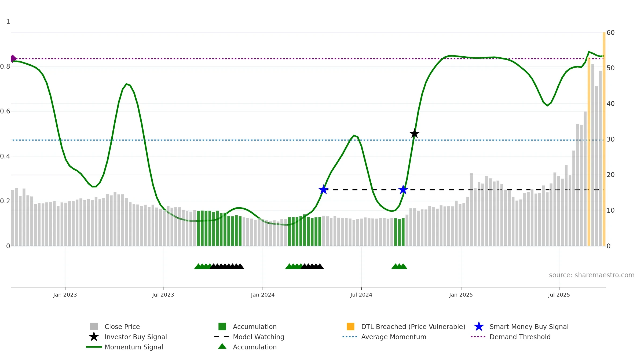644x362 pixels.
Task: Toggle Close Price legend entry
Action: coord(122,327)
